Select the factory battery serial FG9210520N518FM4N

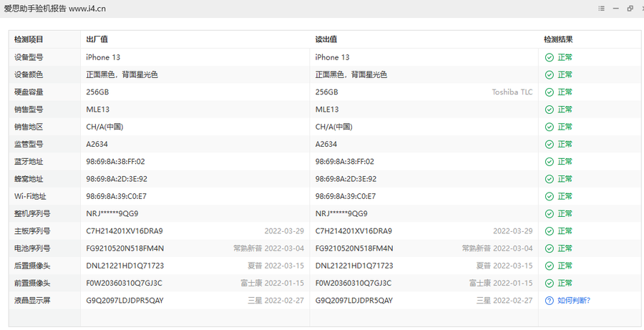click(x=125, y=248)
